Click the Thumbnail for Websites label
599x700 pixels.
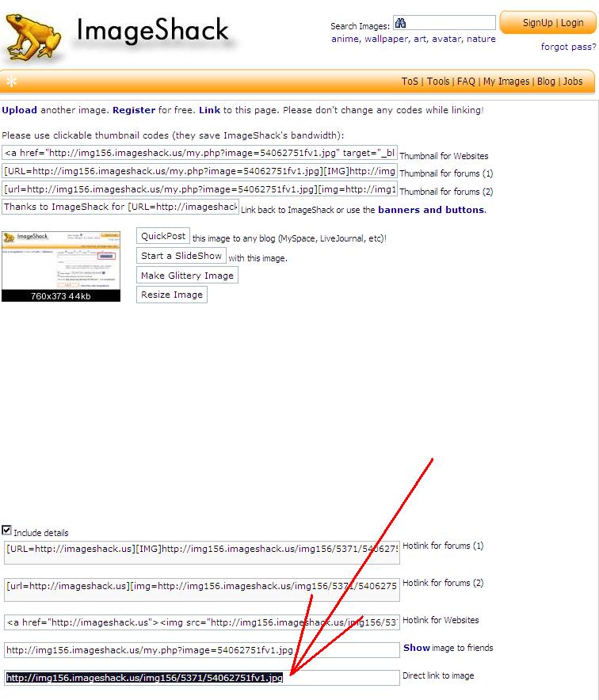click(444, 156)
